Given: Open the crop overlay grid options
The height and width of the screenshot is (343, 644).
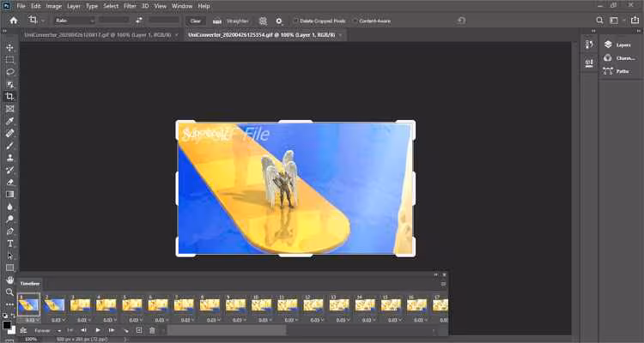Looking at the screenshot, I should click(x=263, y=21).
